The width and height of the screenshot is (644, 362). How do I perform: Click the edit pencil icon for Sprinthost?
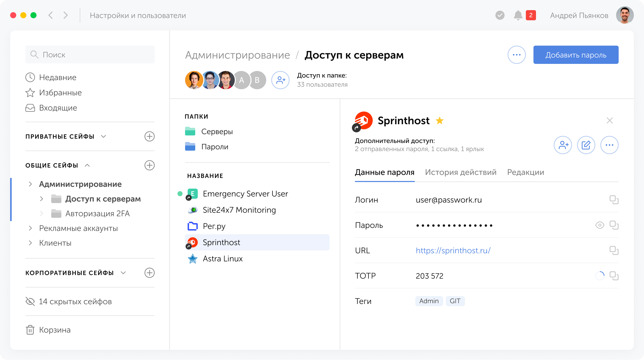(586, 145)
